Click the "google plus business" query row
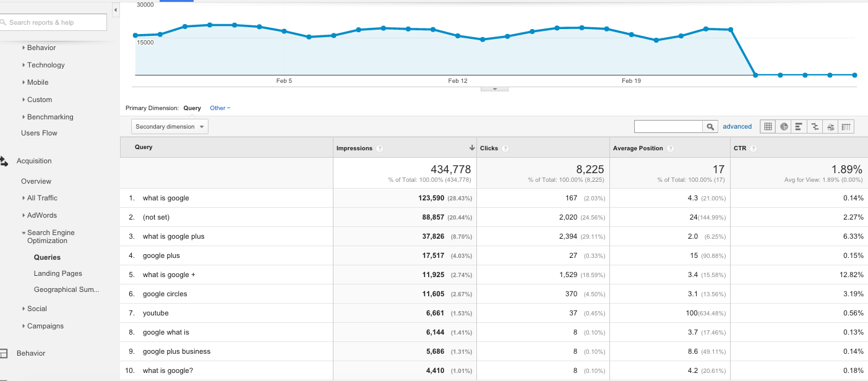The height and width of the screenshot is (381, 868). 176,351
